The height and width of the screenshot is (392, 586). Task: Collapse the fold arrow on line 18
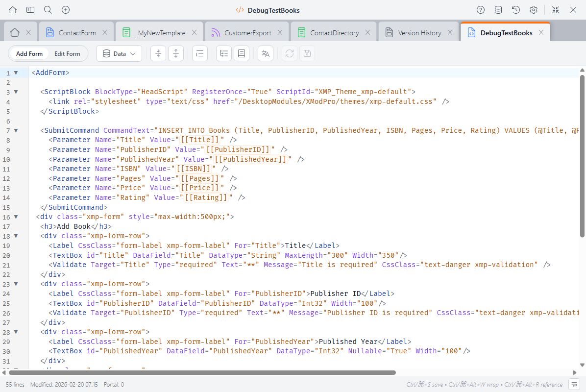click(x=16, y=236)
